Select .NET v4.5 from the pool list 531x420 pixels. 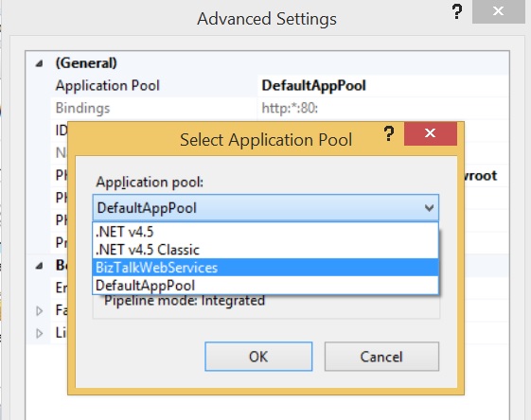265,232
